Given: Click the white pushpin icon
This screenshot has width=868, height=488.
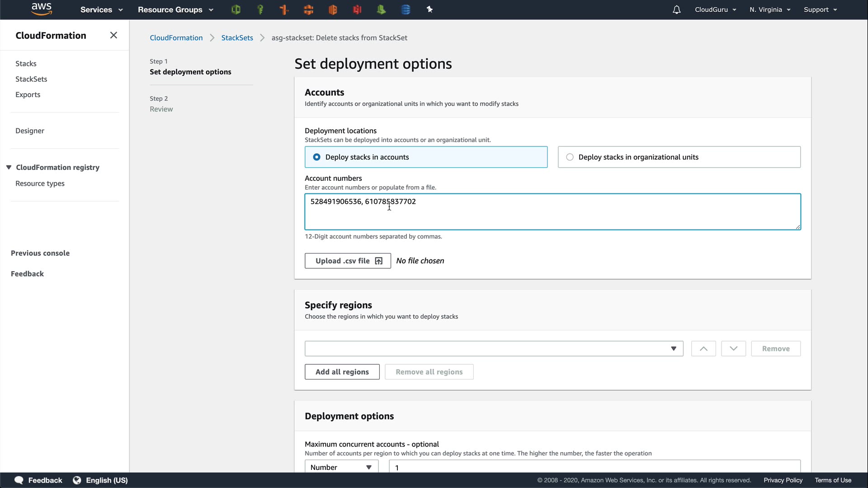Looking at the screenshot, I should [429, 9].
